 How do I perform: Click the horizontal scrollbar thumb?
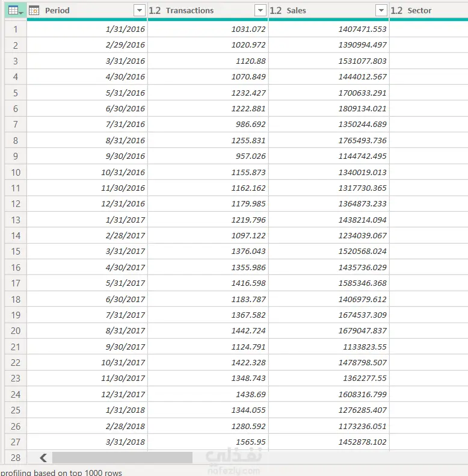click(122, 458)
